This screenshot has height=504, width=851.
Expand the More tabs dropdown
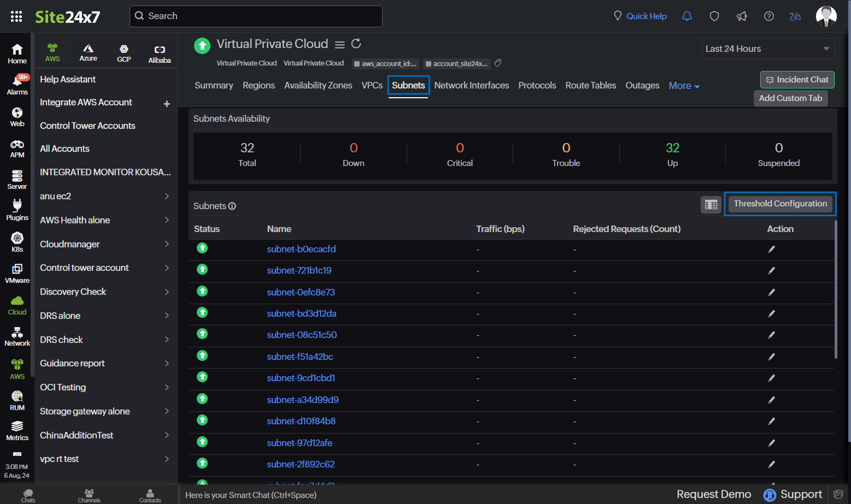[x=684, y=86]
